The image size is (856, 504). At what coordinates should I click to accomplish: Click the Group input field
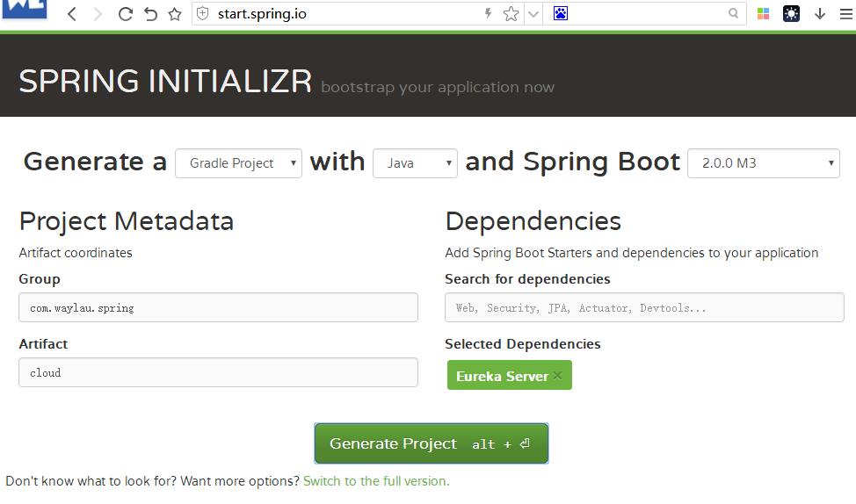(x=218, y=308)
